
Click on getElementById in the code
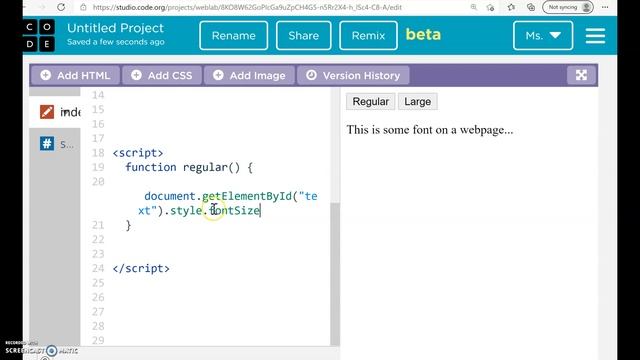pyautogui.click(x=247, y=196)
